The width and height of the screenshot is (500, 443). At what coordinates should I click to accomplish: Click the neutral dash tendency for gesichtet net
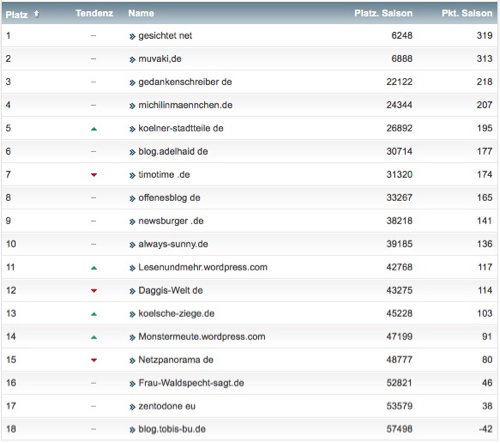click(93, 36)
